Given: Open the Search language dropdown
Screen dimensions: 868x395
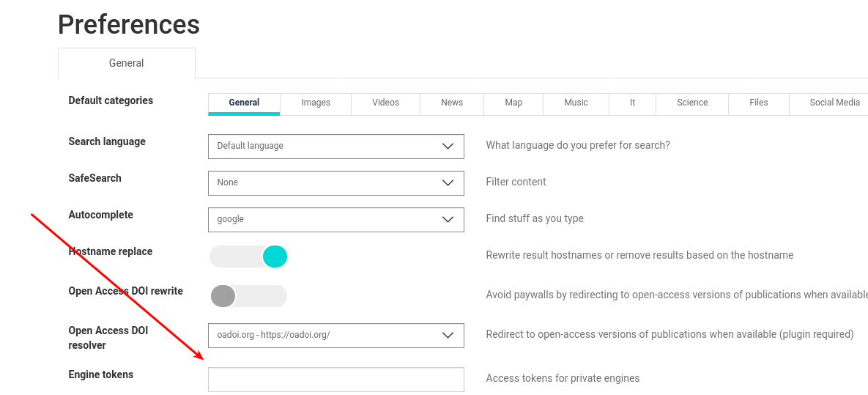Looking at the screenshot, I should (x=335, y=146).
